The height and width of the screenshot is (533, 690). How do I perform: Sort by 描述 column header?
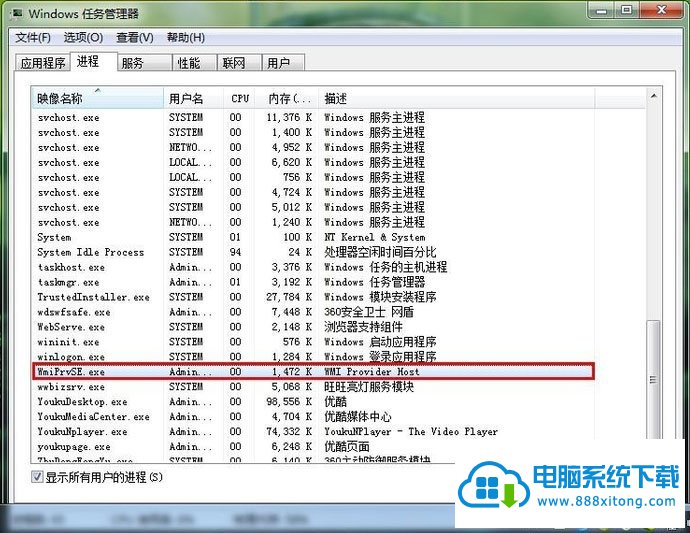point(456,99)
